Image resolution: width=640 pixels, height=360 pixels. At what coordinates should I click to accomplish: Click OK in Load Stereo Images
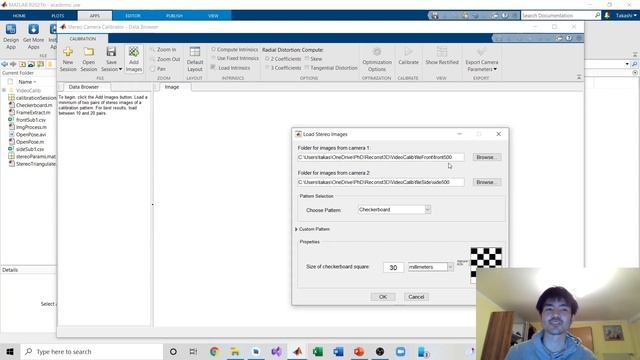click(x=383, y=297)
